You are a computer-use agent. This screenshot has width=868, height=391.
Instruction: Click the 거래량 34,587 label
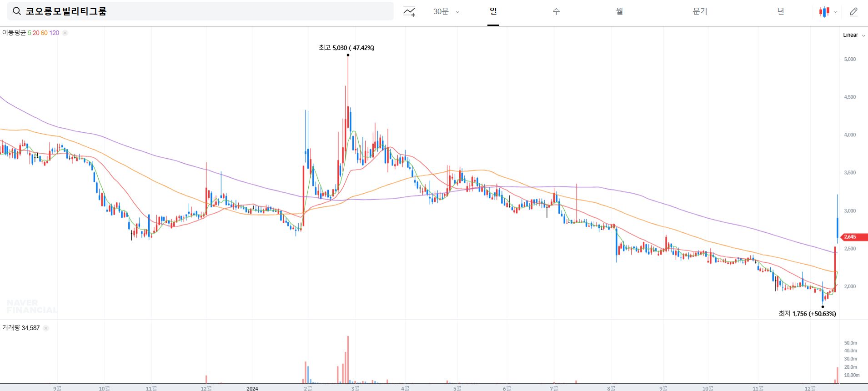click(21, 328)
